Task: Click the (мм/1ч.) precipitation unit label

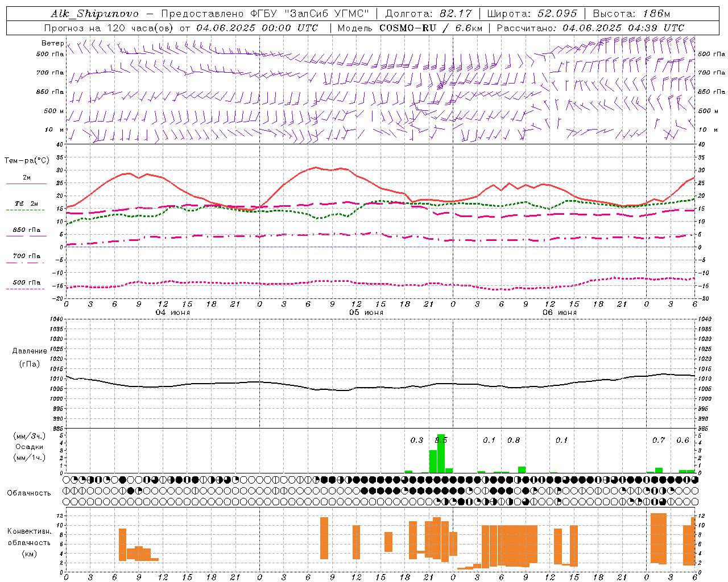Action: pos(30,458)
